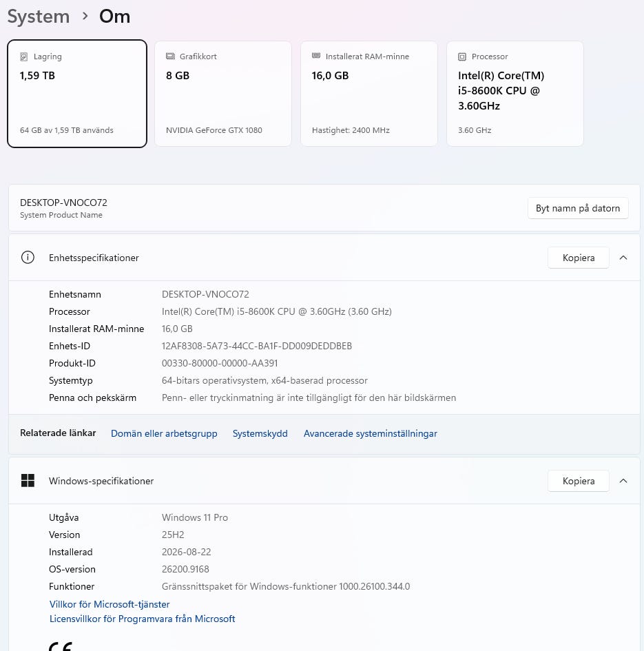
Task: Select the Utgåva value Windows 11 Pro
Action: coord(195,517)
